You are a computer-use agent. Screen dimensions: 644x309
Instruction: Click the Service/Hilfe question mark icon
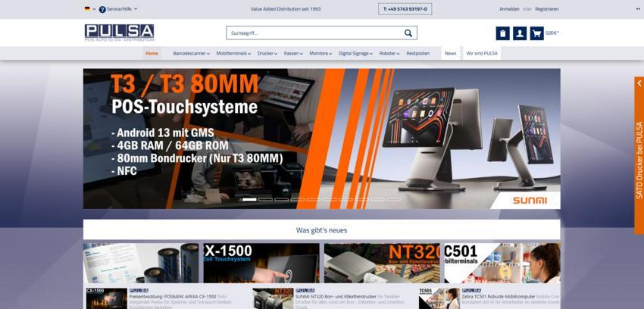102,9
